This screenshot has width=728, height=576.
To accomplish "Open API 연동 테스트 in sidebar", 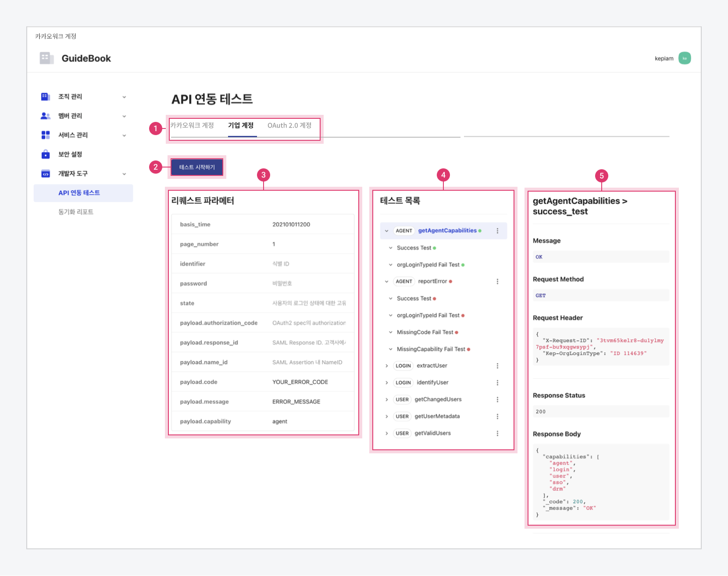I will 83,193.
